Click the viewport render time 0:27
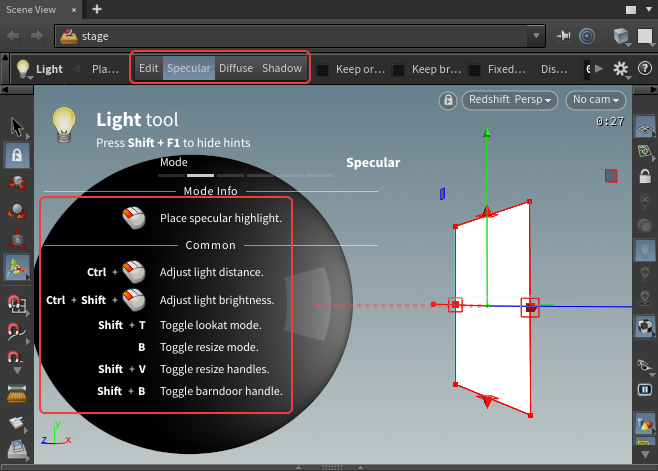658x471 pixels. (x=610, y=122)
